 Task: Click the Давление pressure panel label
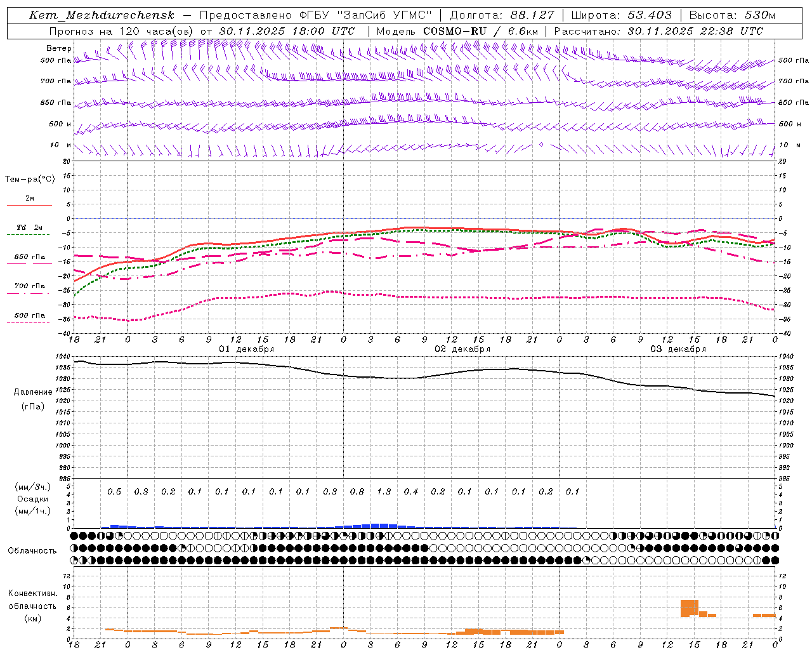click(x=33, y=392)
